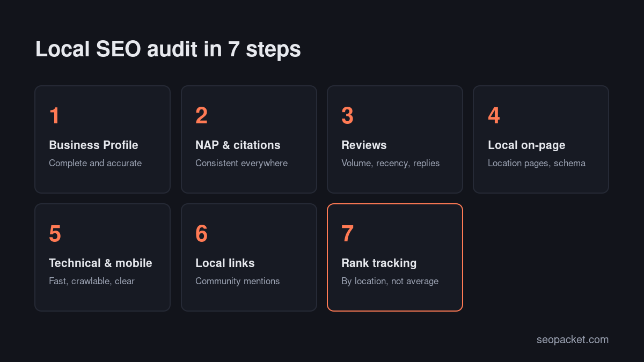Click the heading "Local SEO audit in 7 steps"
The height and width of the screenshot is (362, 644).
tap(168, 49)
